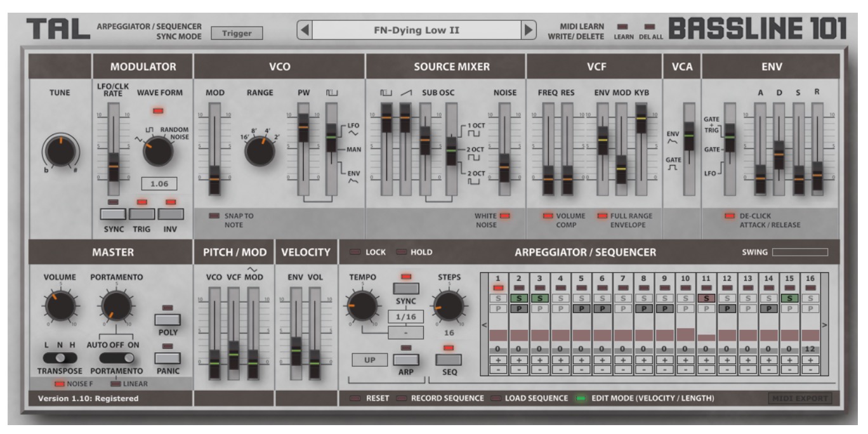This screenshot has height=434, width=868.
Task: Toggle WHITE NOISE option
Action: click(505, 216)
